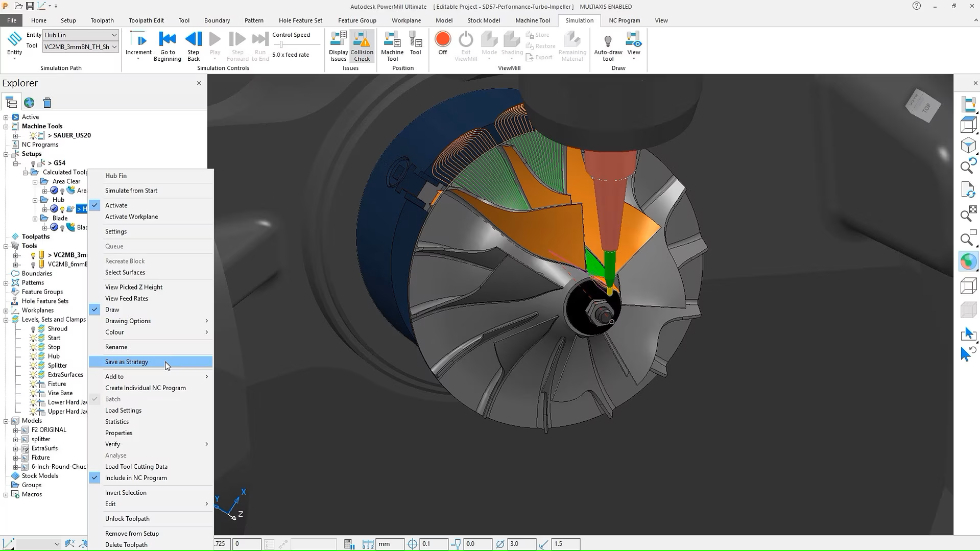The height and width of the screenshot is (551, 980).
Task: Toggle the Shroud level lightbulb visibility
Action: coord(33,329)
